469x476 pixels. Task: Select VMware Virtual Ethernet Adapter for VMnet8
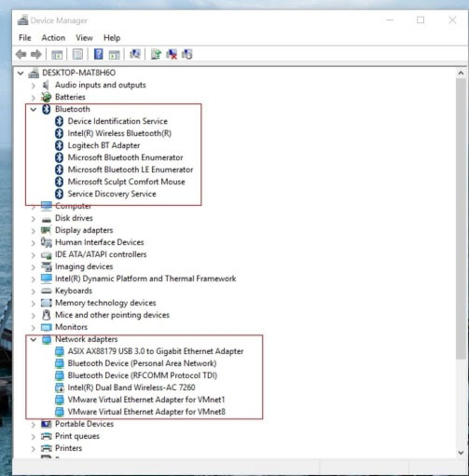tap(146, 412)
